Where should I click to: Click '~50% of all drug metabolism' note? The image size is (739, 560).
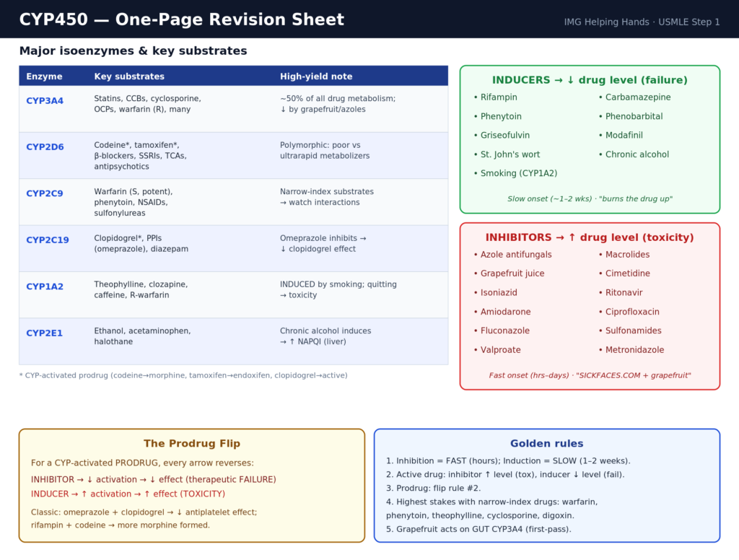(338, 104)
